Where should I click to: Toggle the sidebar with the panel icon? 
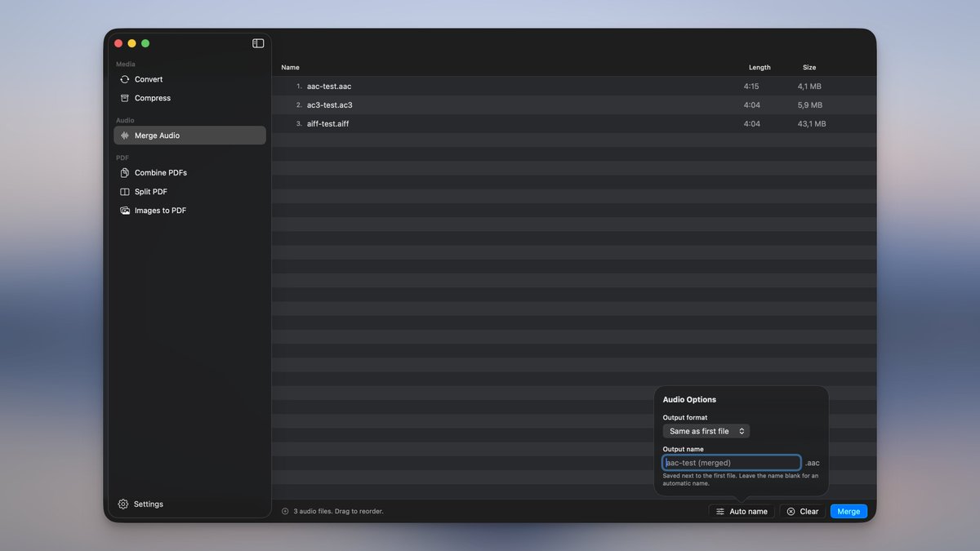tap(258, 43)
